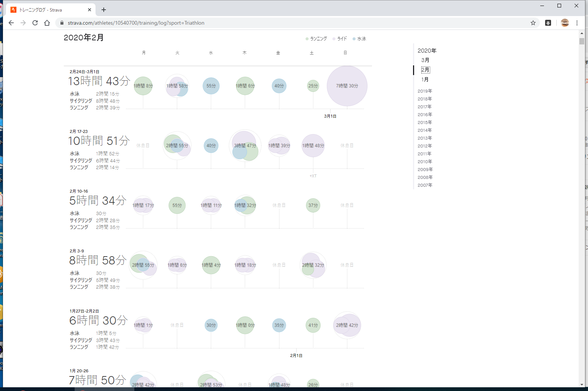Open the 1時間 17分 Monday ride bubble
The width and height of the screenshot is (588, 391).
143,205
